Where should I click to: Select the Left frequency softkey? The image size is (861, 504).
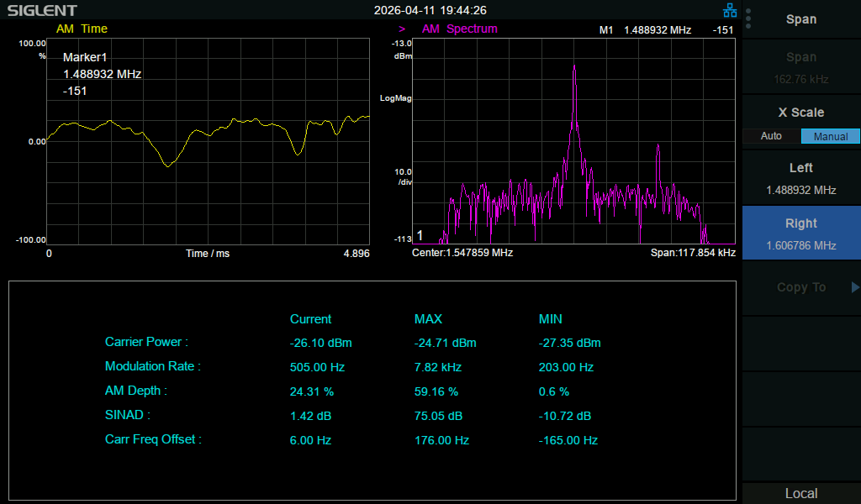pyautogui.click(x=801, y=178)
